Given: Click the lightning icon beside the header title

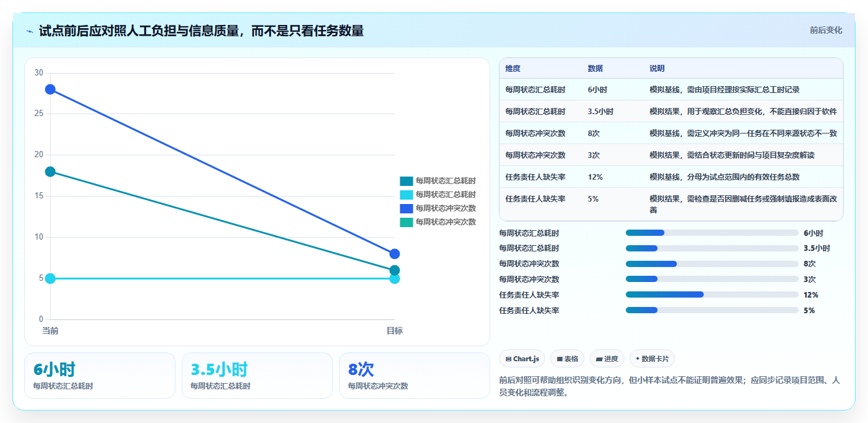Looking at the screenshot, I should 30,31.
